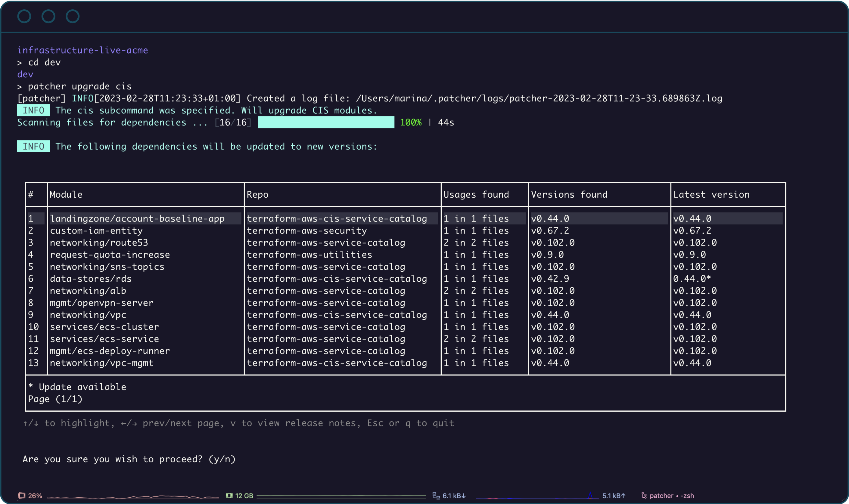Screen dimensions: 849x504
Task: Click the Page (1/1) indicator
Action: [x=55, y=399]
